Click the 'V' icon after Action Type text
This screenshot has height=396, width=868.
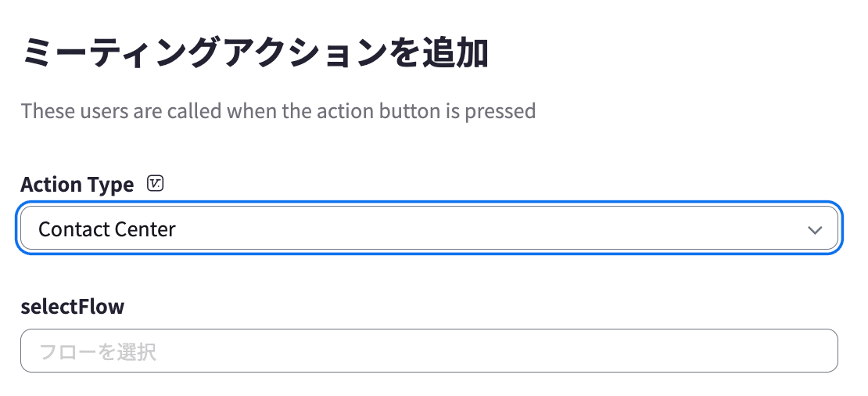156,183
